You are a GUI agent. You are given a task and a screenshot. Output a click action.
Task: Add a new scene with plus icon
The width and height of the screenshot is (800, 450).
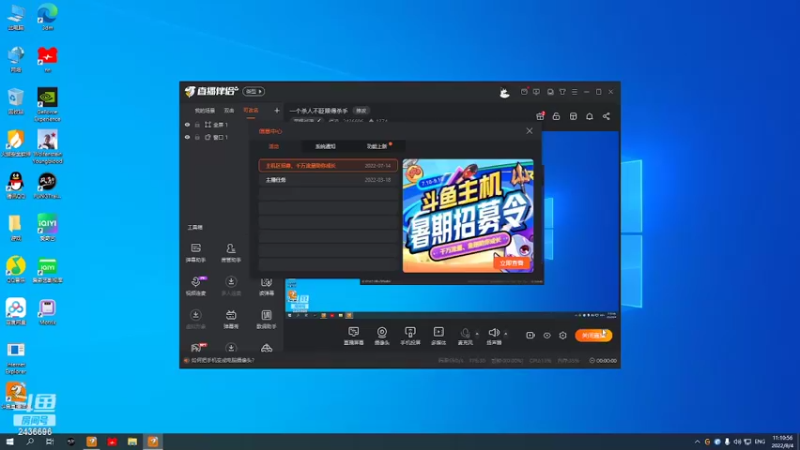(277, 110)
